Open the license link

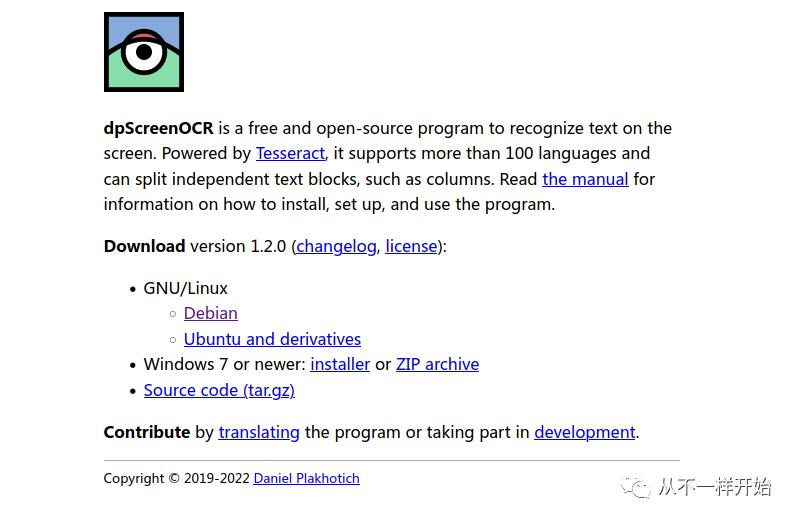pos(411,246)
